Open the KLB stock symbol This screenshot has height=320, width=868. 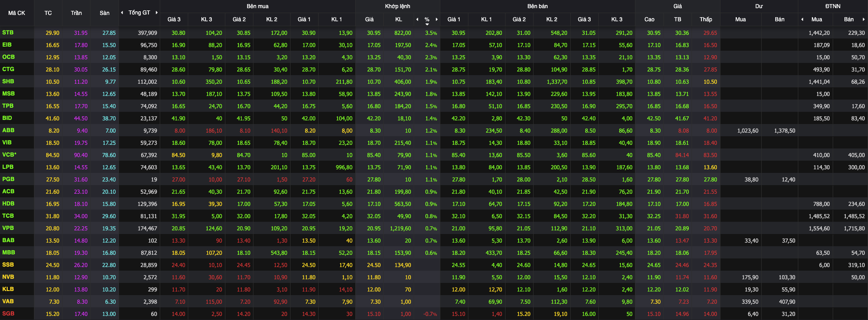(8, 289)
